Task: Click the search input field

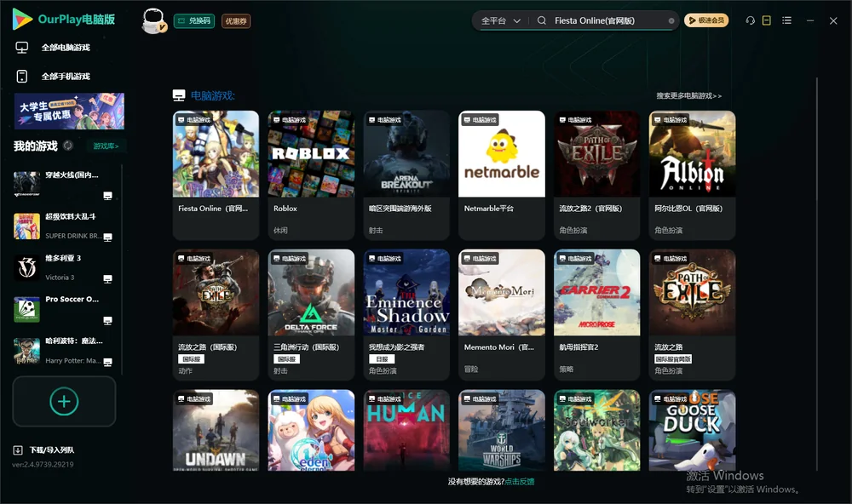Action: click(608, 20)
